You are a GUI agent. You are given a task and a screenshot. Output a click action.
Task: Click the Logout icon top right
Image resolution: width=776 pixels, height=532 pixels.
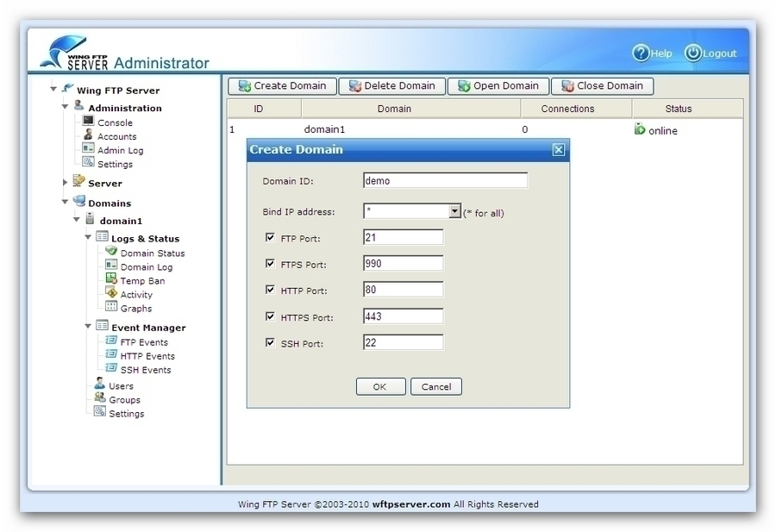(x=692, y=53)
